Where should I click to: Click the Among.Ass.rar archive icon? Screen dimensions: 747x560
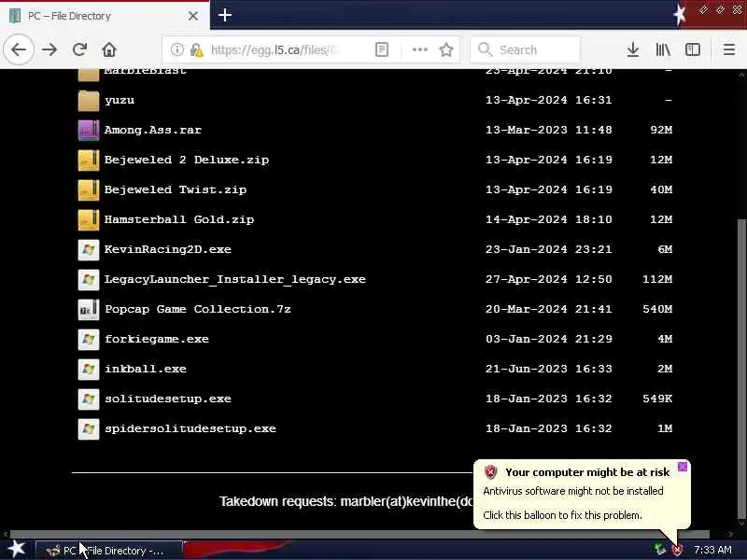click(x=89, y=130)
